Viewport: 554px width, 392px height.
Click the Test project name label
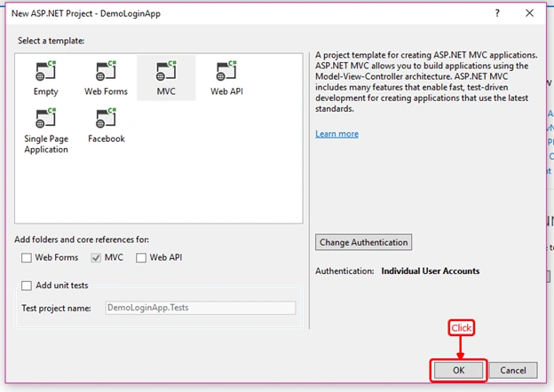56,308
